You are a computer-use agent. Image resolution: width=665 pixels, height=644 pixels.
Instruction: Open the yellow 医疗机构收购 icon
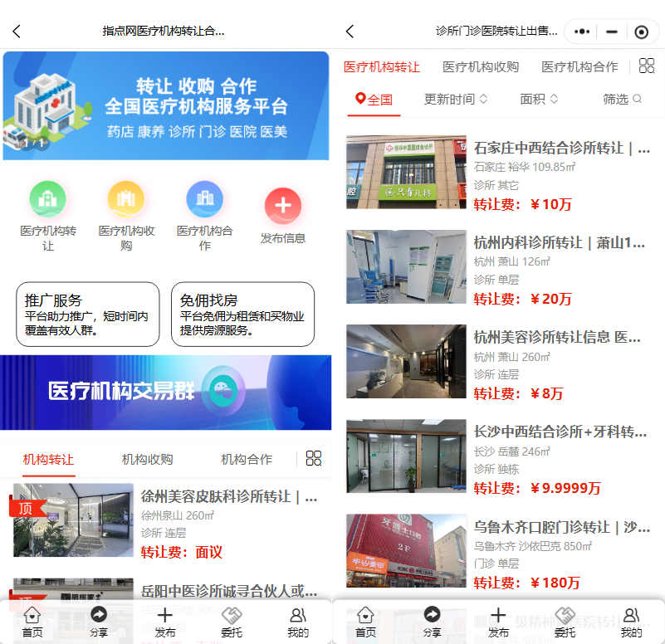click(125, 199)
